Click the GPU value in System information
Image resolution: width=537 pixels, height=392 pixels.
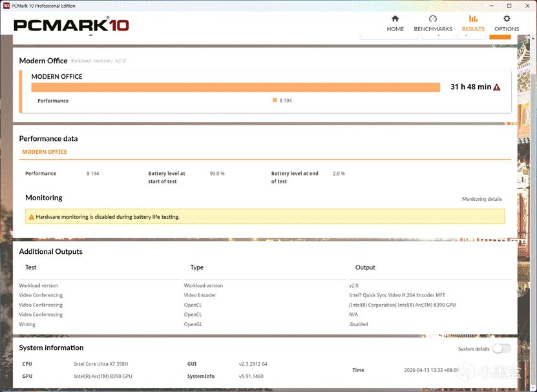point(103,377)
